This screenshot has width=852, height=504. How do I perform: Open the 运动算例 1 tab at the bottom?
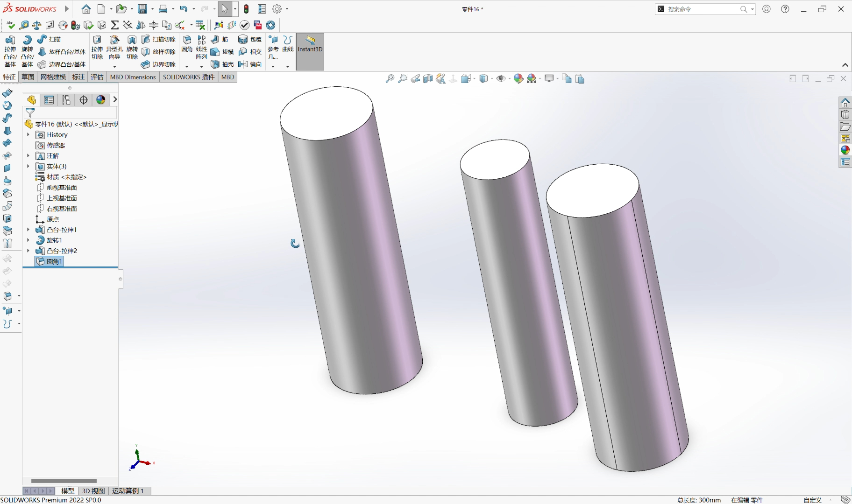(x=128, y=491)
